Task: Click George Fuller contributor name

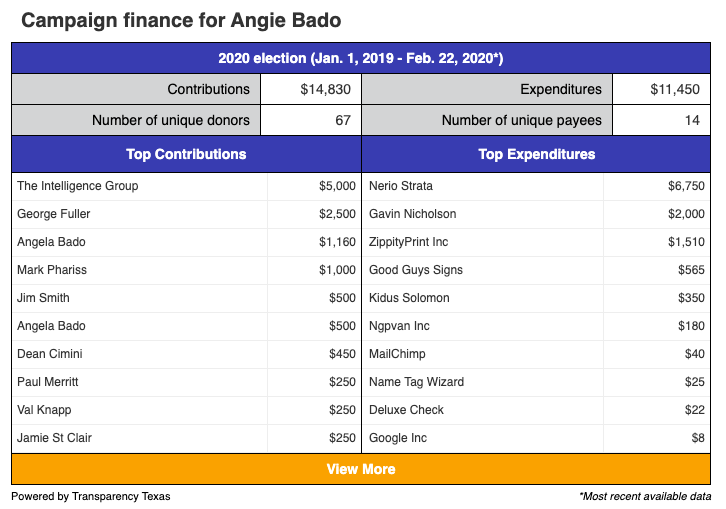Action: tap(54, 214)
